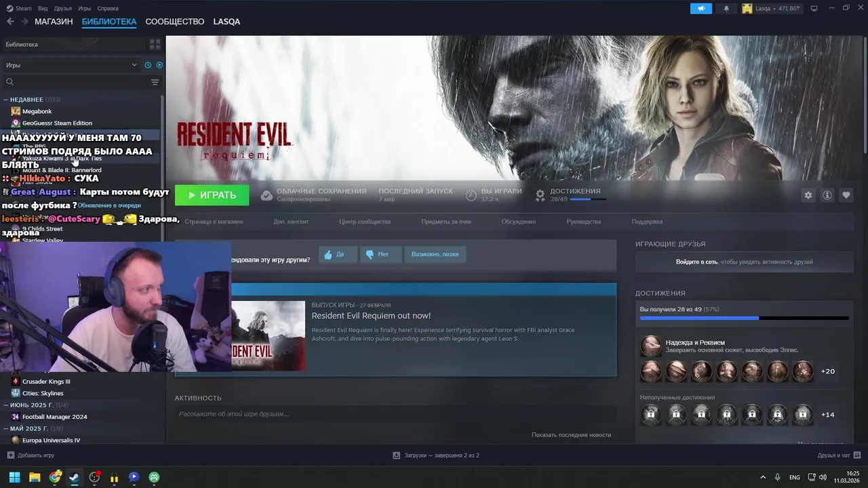Open the Steam menu

pyautogui.click(x=19, y=8)
